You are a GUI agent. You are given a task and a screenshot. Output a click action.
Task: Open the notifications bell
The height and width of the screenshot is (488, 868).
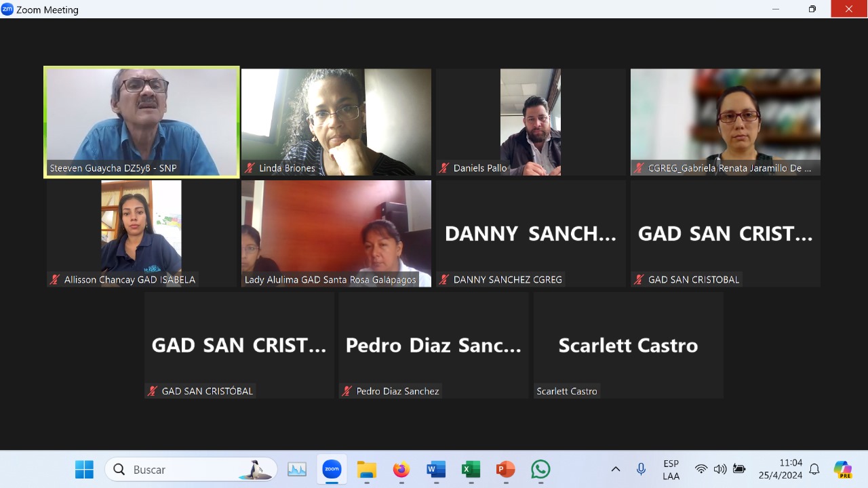coord(814,469)
